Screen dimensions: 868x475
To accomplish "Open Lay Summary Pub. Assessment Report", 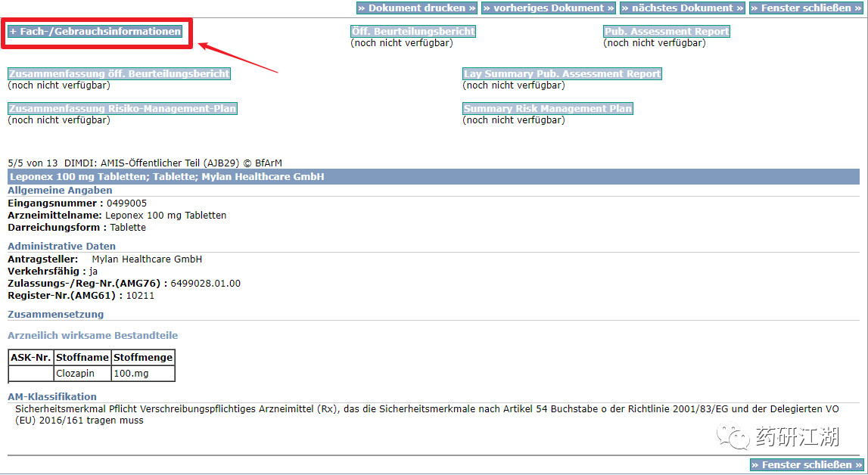I will tap(562, 73).
